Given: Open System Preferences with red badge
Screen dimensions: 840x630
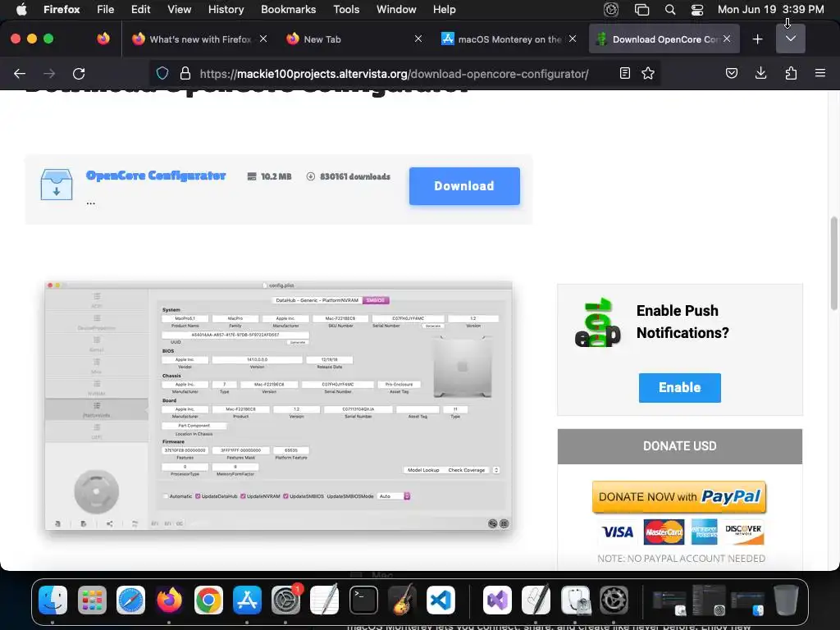Looking at the screenshot, I should 286,600.
